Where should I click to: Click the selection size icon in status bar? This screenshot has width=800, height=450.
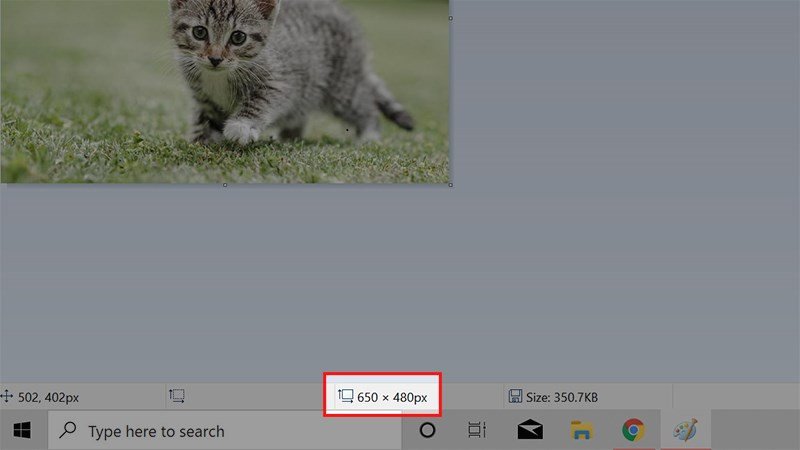click(177, 397)
